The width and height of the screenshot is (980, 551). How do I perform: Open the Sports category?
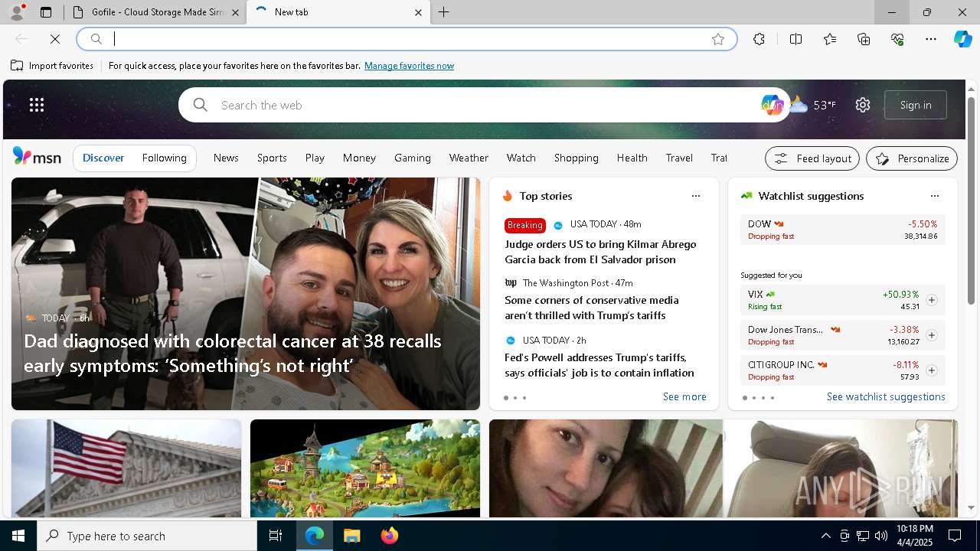(x=272, y=158)
